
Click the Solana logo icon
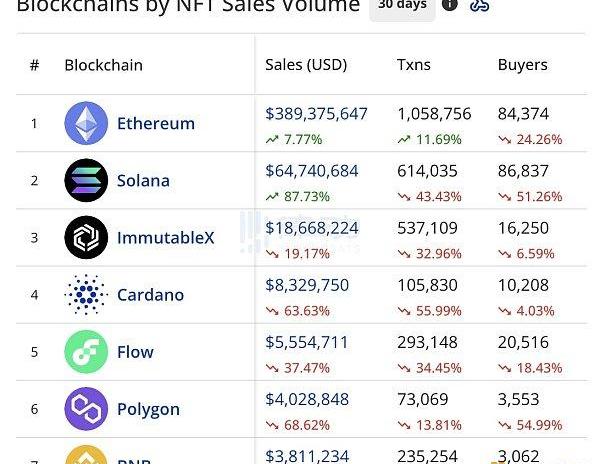[86, 181]
